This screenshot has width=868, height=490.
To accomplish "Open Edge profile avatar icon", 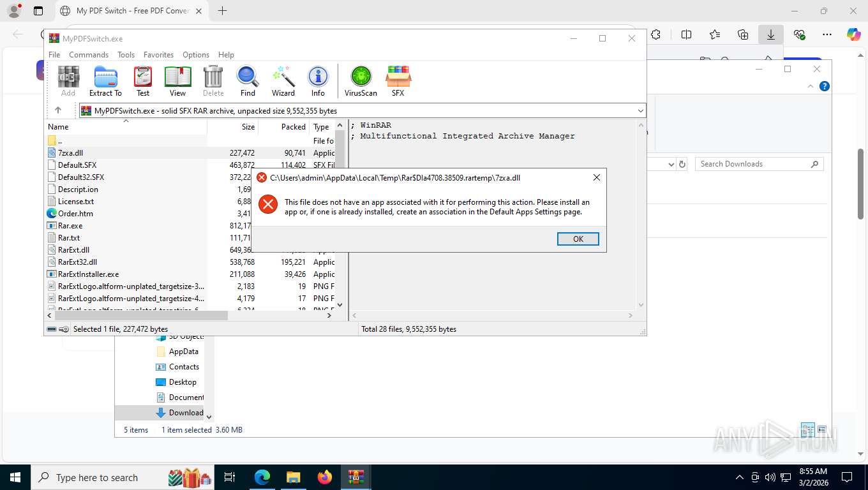I will coord(13,11).
